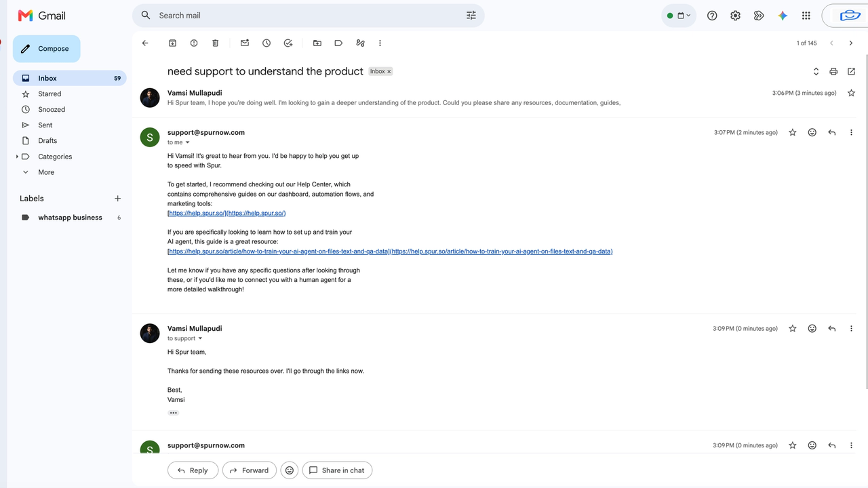The width and height of the screenshot is (868, 488).
Task: Click the Share in chat button
Action: pyautogui.click(x=337, y=470)
